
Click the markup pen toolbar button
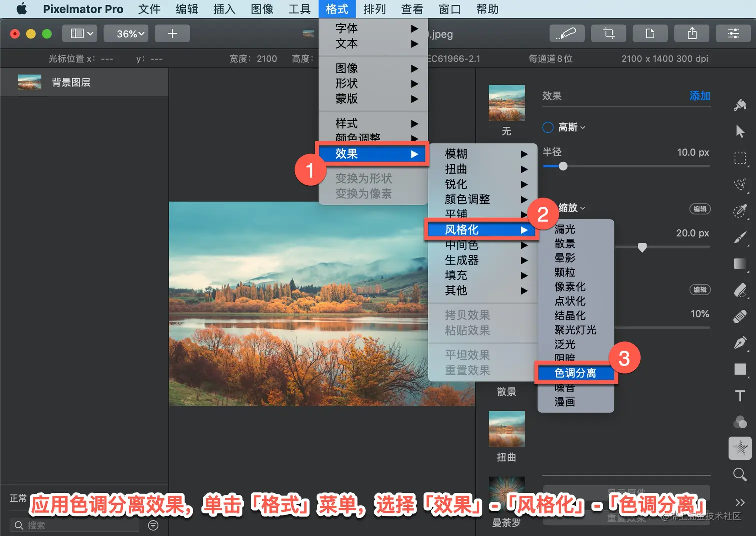(567, 33)
